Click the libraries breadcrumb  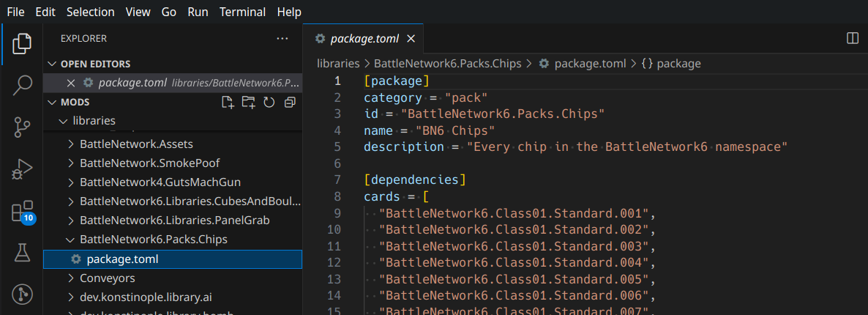338,64
